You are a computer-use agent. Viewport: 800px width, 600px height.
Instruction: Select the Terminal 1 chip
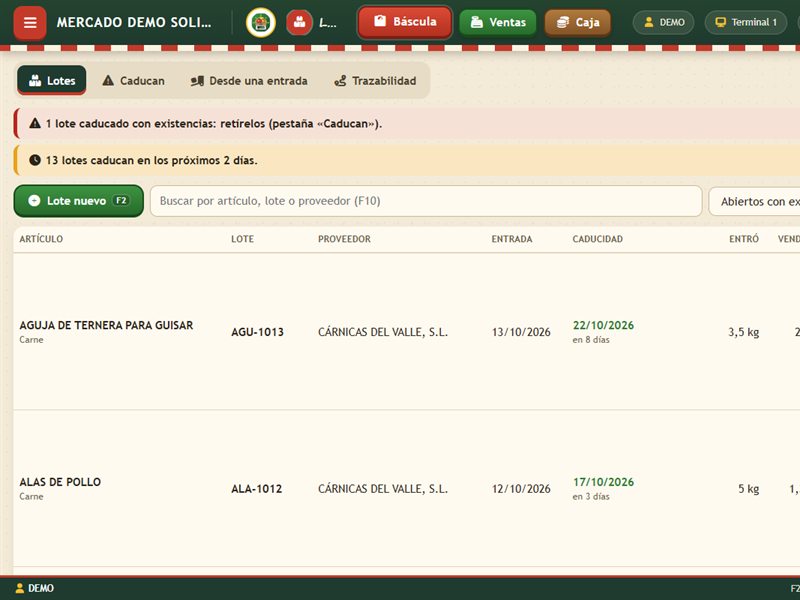tap(746, 22)
